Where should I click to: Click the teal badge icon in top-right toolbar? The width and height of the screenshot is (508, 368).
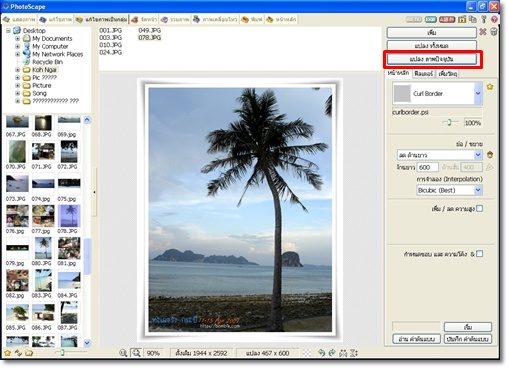(430, 20)
